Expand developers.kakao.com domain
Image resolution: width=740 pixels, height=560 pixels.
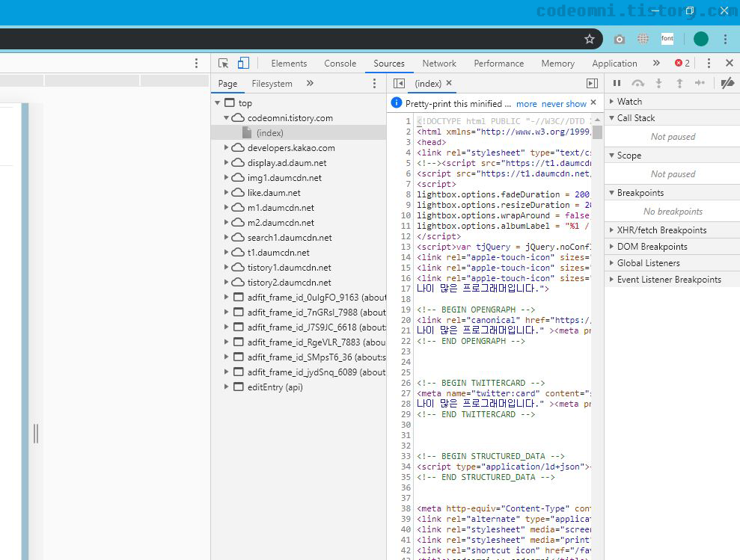227,147
